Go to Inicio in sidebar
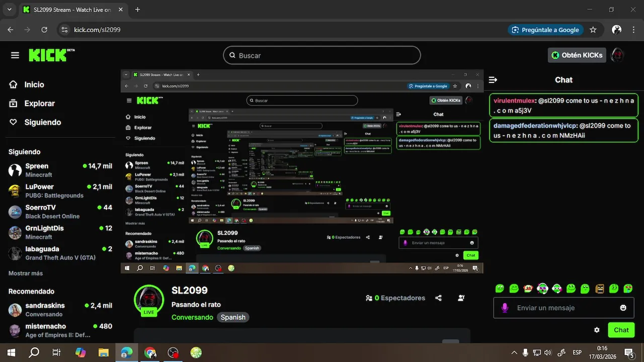The width and height of the screenshot is (644, 362). pyautogui.click(x=34, y=84)
